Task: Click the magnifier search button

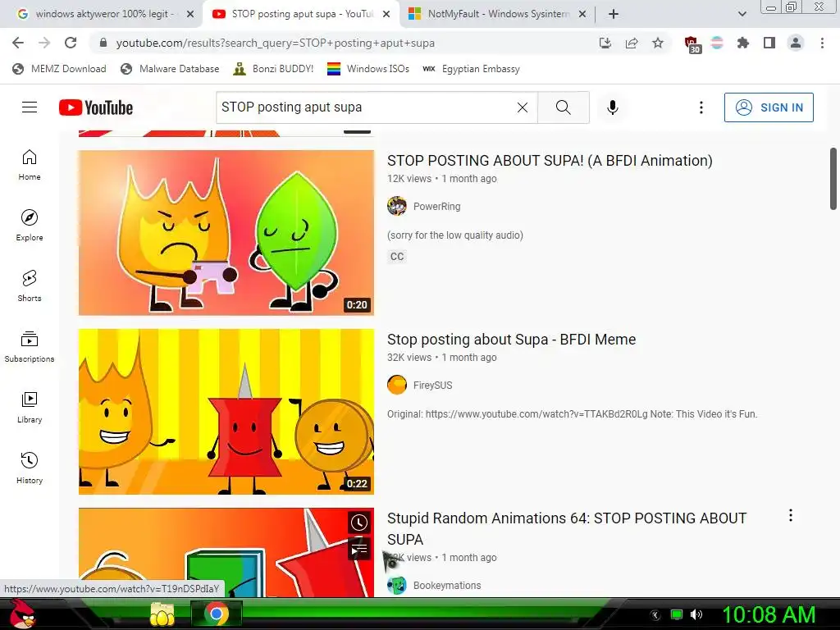Action: click(563, 107)
